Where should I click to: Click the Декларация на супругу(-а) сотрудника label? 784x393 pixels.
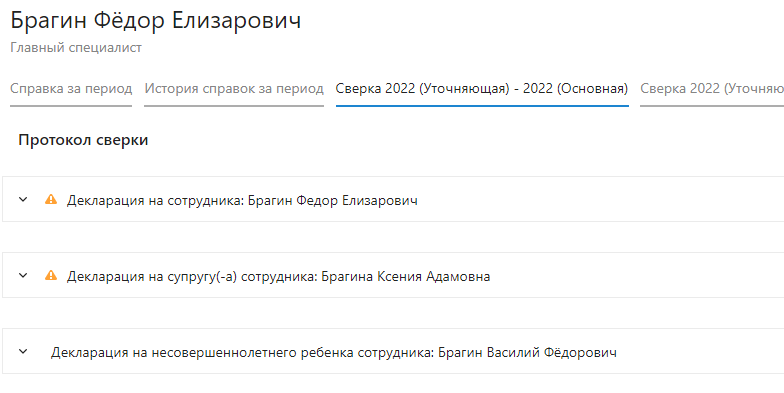click(192, 276)
